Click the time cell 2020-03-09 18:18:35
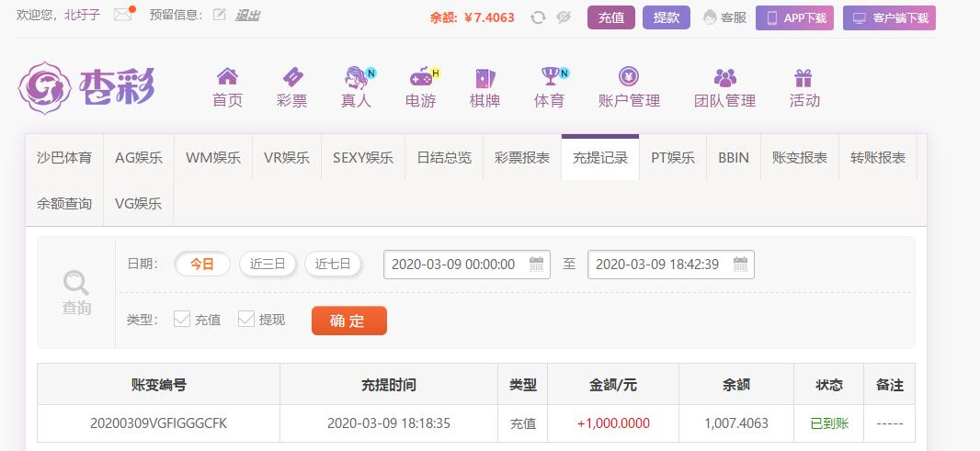 pyautogui.click(x=389, y=423)
